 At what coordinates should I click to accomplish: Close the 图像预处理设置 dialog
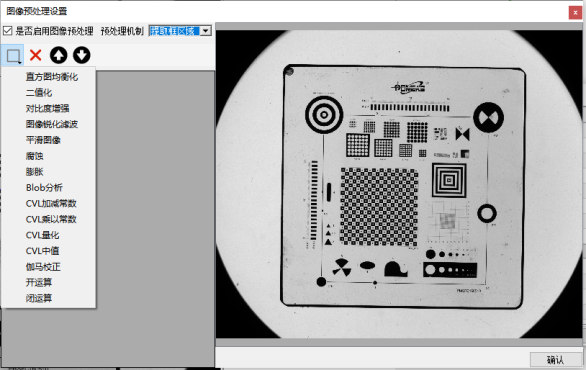tap(575, 12)
